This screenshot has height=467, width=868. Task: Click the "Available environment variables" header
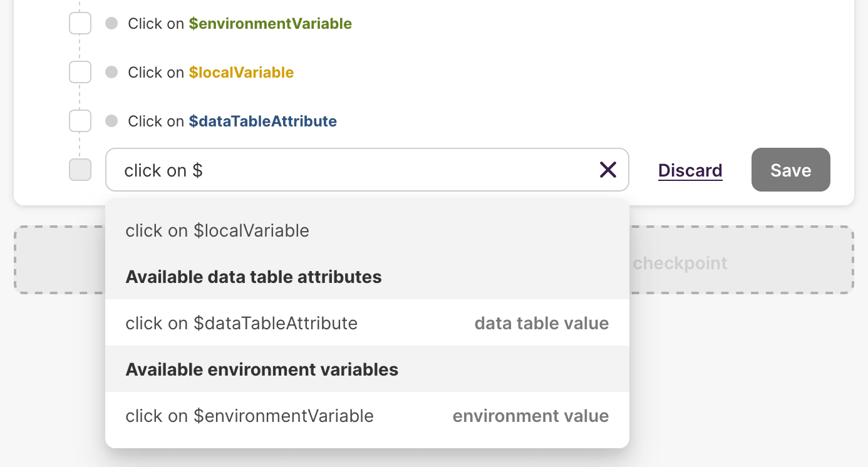click(x=261, y=369)
